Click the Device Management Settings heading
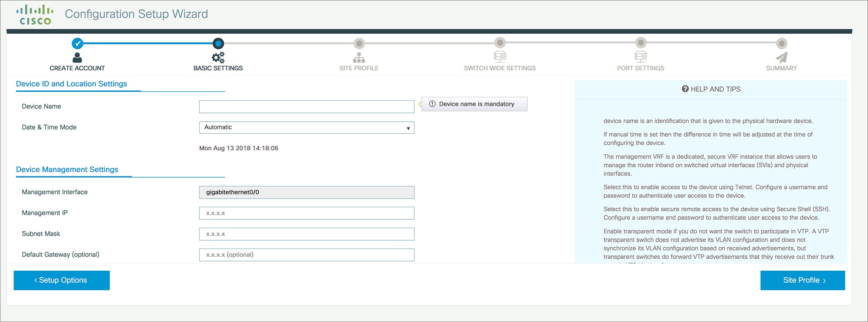This screenshot has height=322, width=868. pos(67,169)
